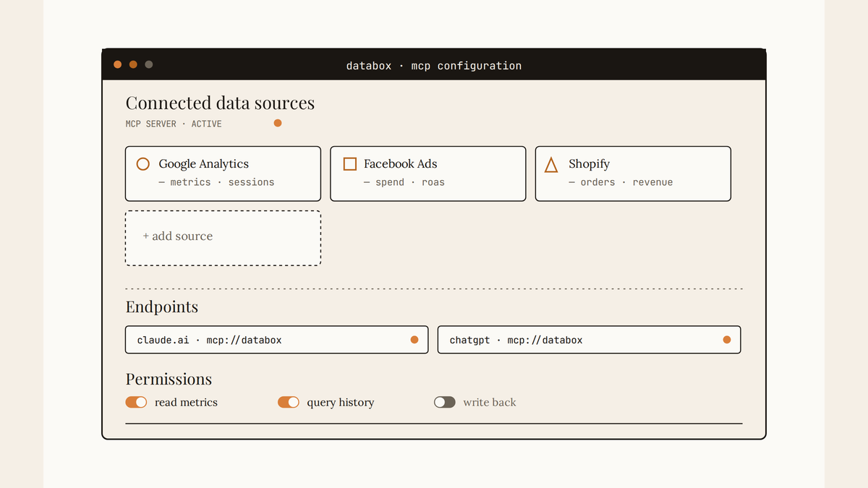Open the Shopify source card
This screenshot has height=488, width=868.
633,174
